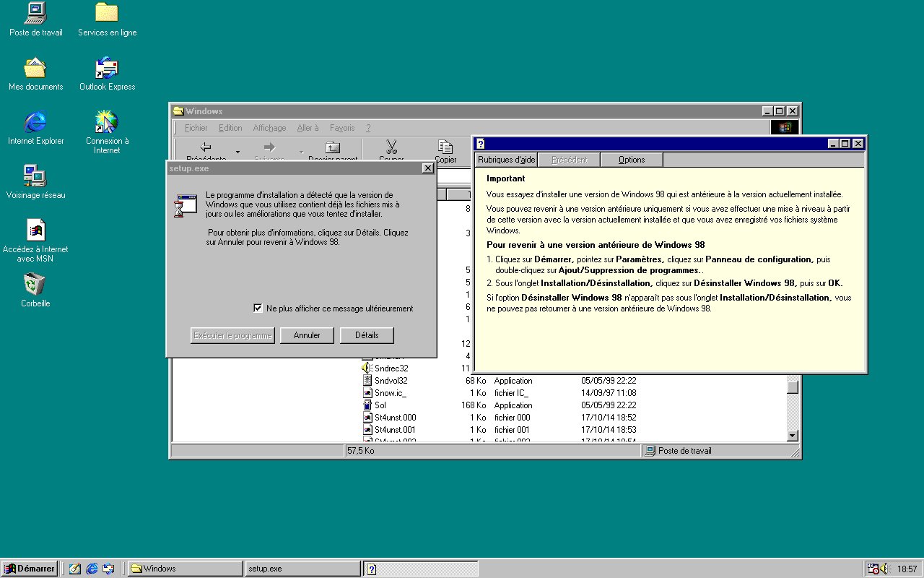The image size is (924, 578).
Task: Open the Favoris menu
Action: (x=342, y=128)
